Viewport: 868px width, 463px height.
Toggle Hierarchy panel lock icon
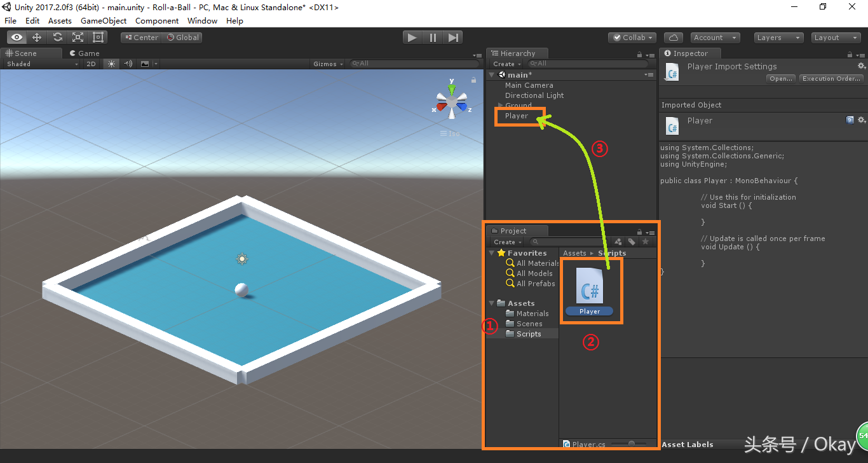(x=639, y=55)
